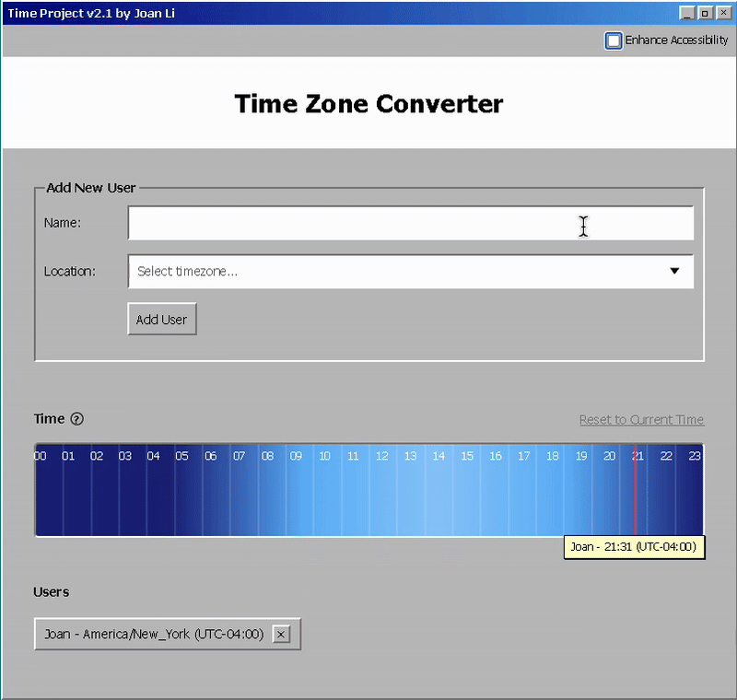
Task: Close the Time Project window
Action: coord(723,13)
